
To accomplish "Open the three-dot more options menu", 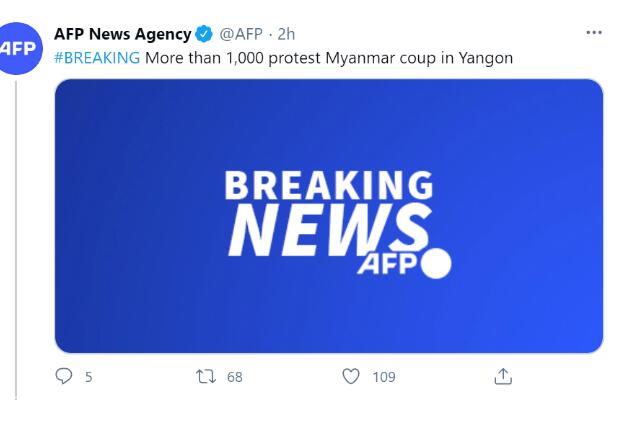I will (594, 32).
